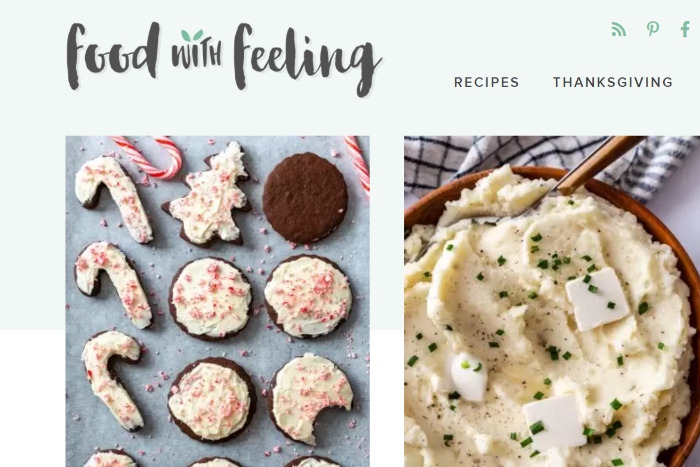Go home via Food with Feeling logo
Viewport: 700px width, 467px height.
[x=224, y=58]
